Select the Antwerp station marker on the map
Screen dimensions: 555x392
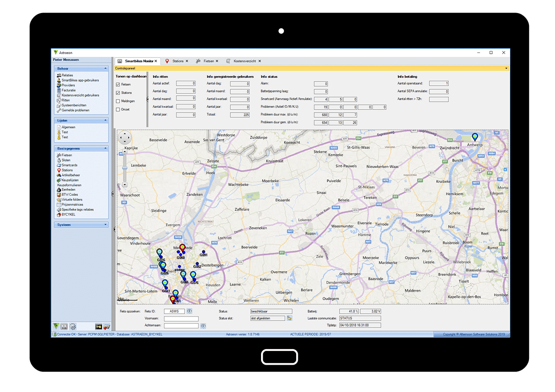(x=475, y=137)
